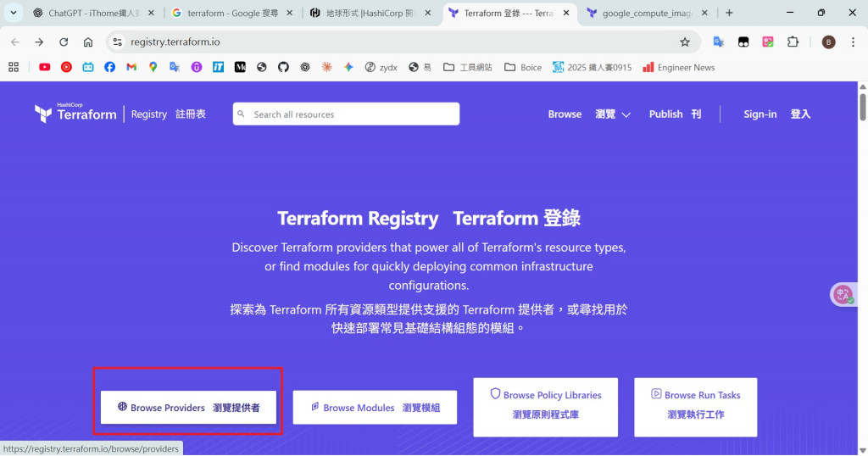Open the Gmail bookmark

(131, 67)
